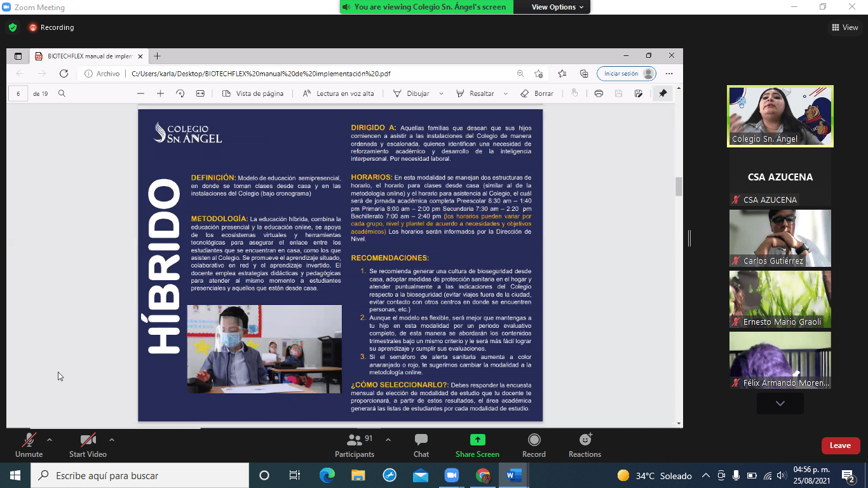Open the Participants list showing 91
This screenshot has width=868, height=488.
point(355,445)
